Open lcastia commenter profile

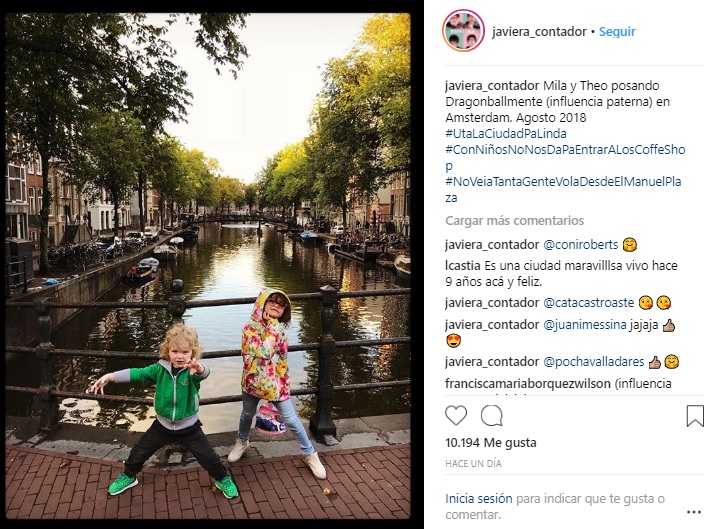(x=463, y=266)
